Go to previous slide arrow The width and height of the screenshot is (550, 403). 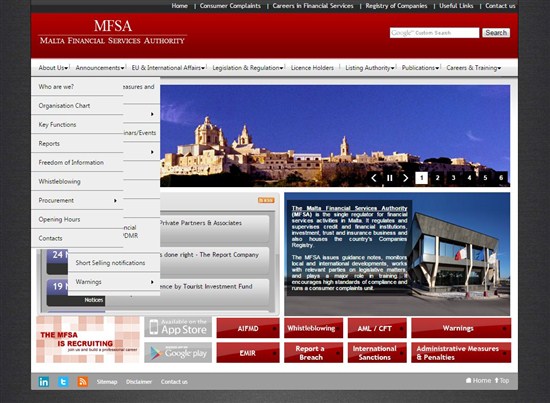pyautogui.click(x=374, y=178)
